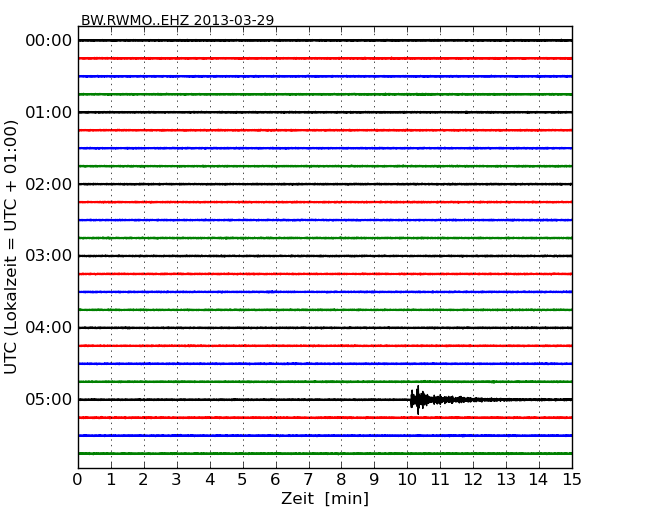
Task: Click x-axis tick label 12
Action: [473, 480]
